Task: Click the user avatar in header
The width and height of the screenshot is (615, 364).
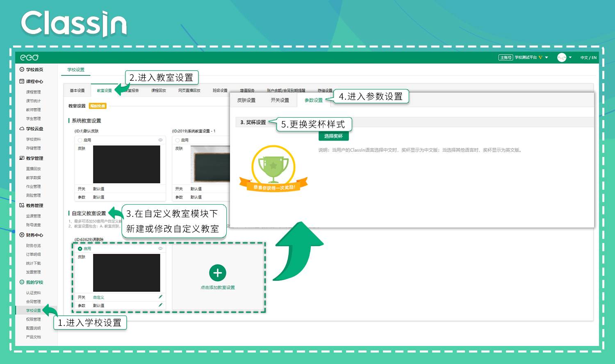Action: 562,57
